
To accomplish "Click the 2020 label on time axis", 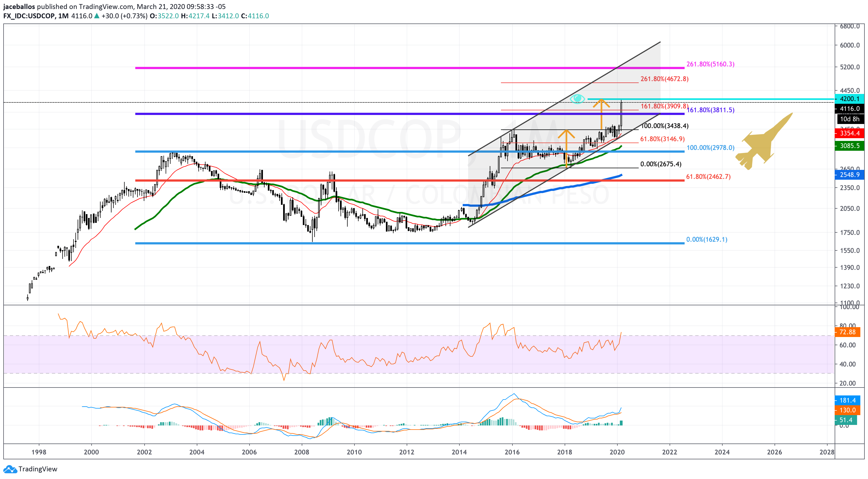I will 617,452.
